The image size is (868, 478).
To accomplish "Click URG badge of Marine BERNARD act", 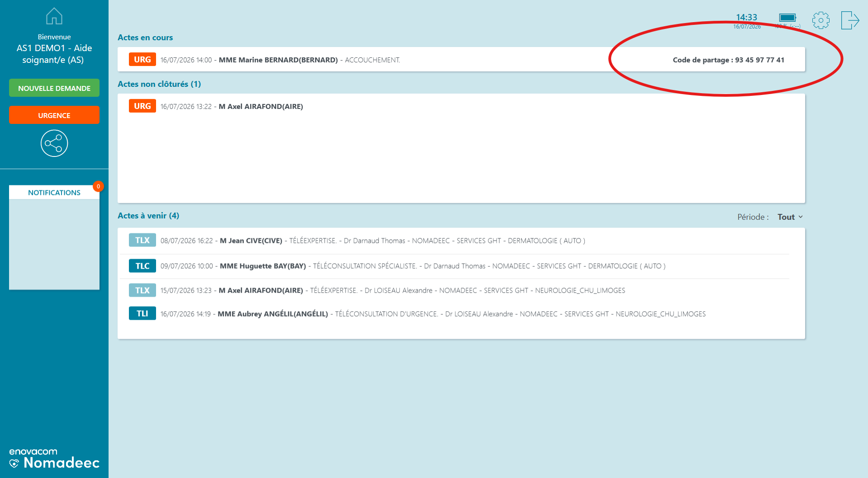I will pos(142,59).
